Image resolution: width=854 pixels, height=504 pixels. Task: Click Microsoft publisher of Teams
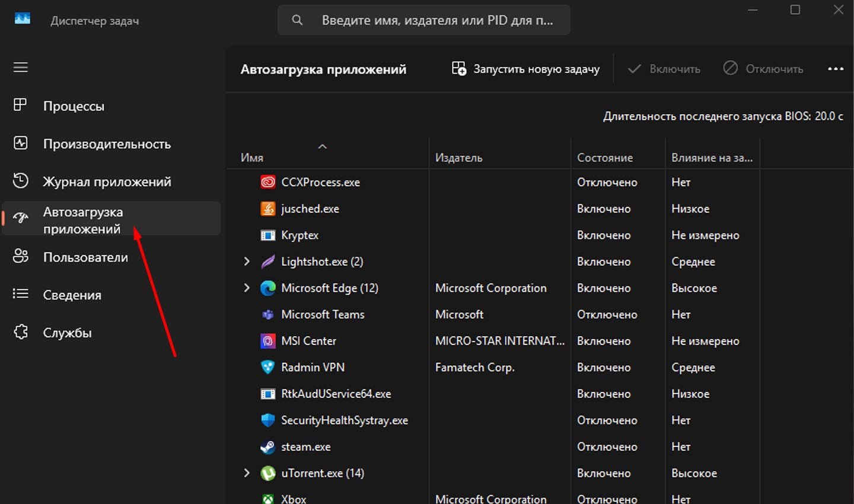click(x=459, y=314)
